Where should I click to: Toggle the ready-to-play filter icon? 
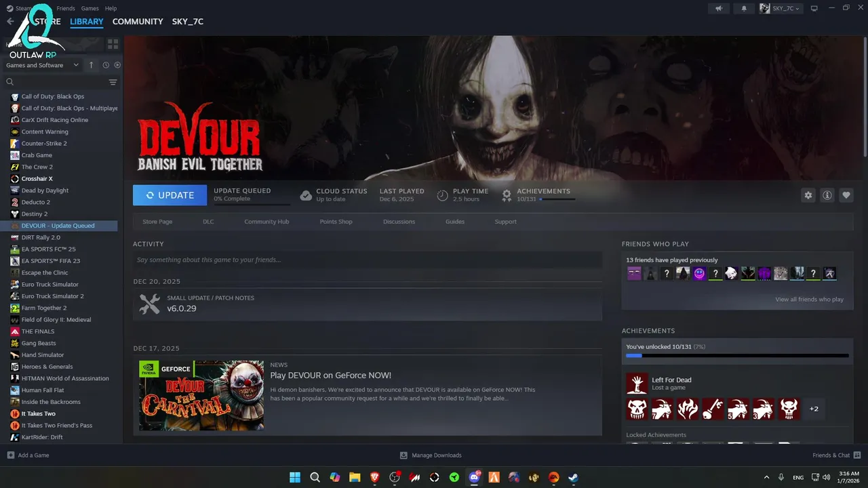pos(117,65)
